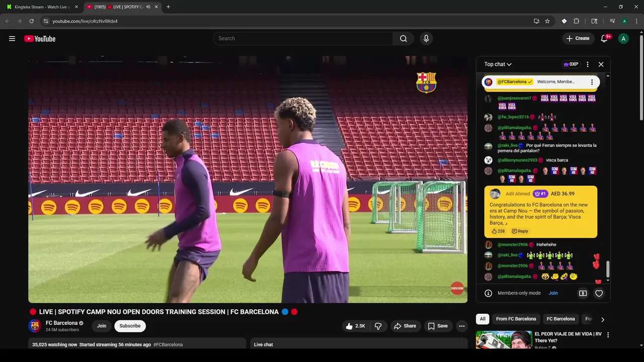Click the Join button beside channel name
This screenshot has width=644, height=362.
(x=102, y=326)
